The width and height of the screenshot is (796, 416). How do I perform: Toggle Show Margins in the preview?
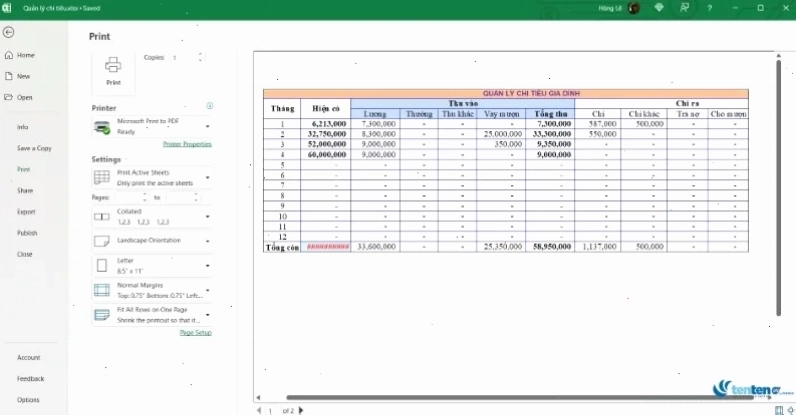pyautogui.click(x=779, y=410)
